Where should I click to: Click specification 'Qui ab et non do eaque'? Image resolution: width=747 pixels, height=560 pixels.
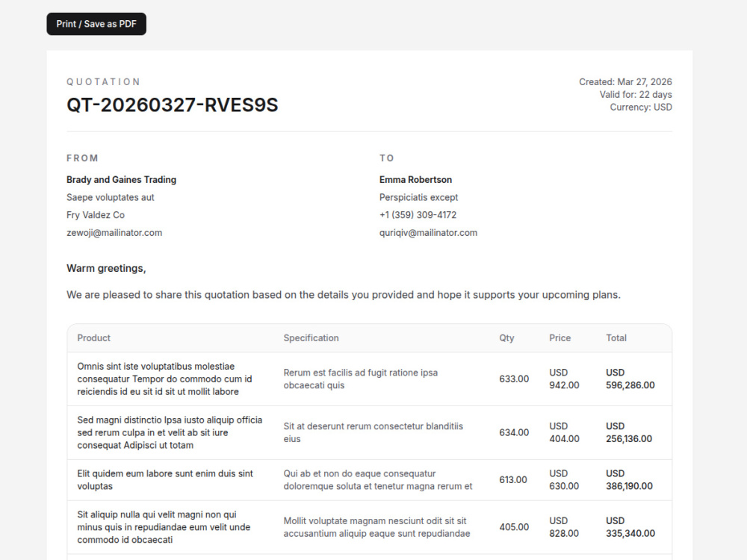(378, 480)
